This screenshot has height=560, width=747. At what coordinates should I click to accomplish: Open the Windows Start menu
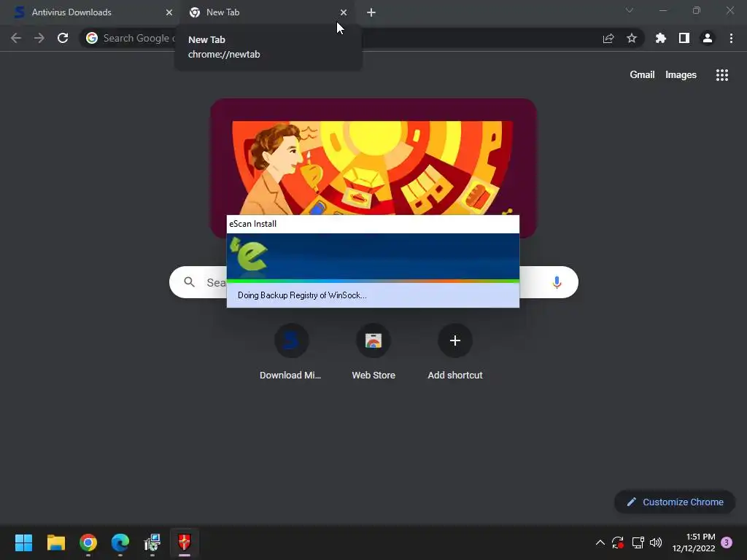tap(23, 542)
